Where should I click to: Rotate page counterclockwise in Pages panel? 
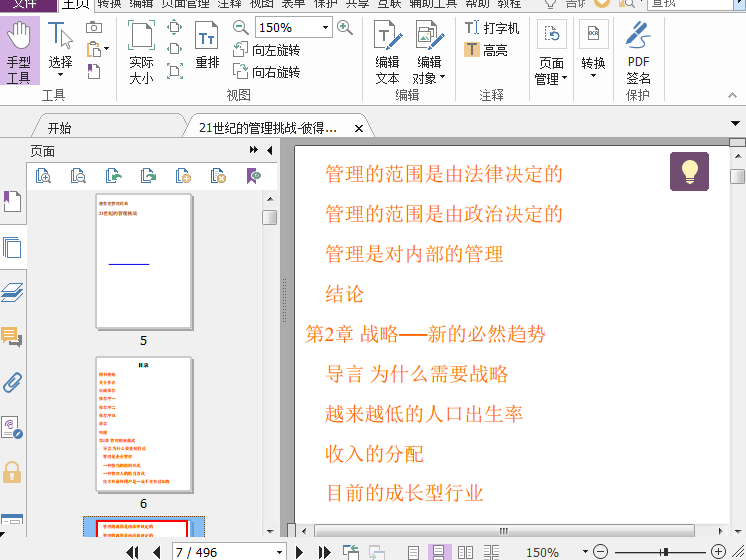[113, 176]
